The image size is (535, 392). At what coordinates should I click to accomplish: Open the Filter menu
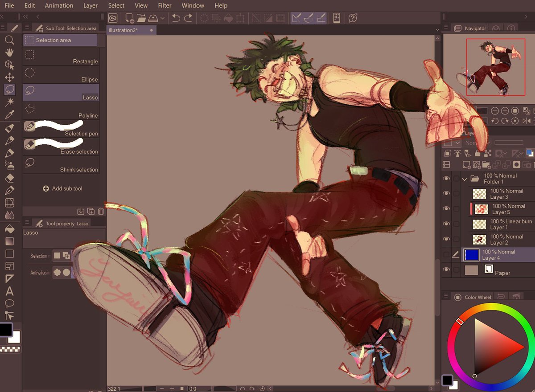pos(165,5)
